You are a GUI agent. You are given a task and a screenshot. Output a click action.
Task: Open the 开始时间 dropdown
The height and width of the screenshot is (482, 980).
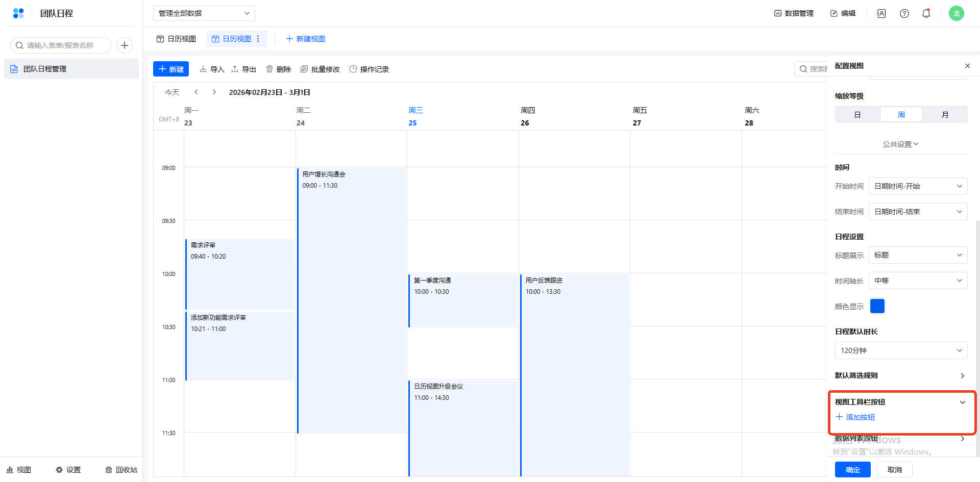point(918,186)
